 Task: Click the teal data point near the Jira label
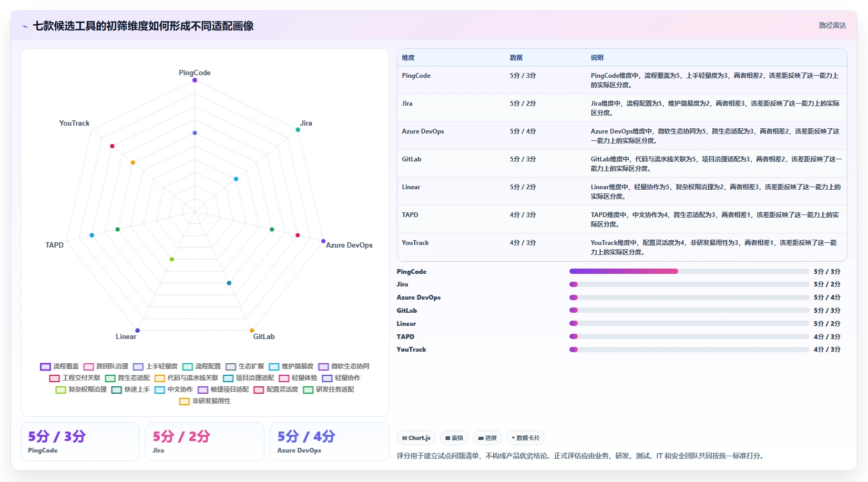pos(298,129)
